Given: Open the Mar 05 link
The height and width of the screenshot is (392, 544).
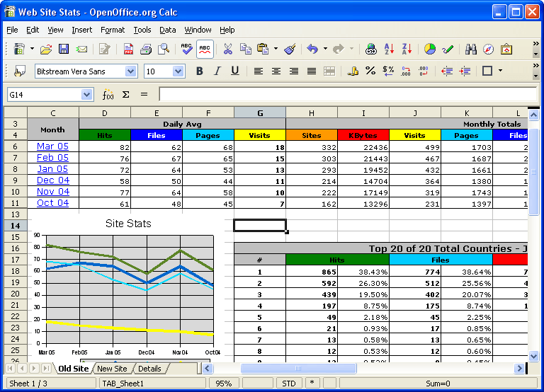Looking at the screenshot, I should 52,146.
